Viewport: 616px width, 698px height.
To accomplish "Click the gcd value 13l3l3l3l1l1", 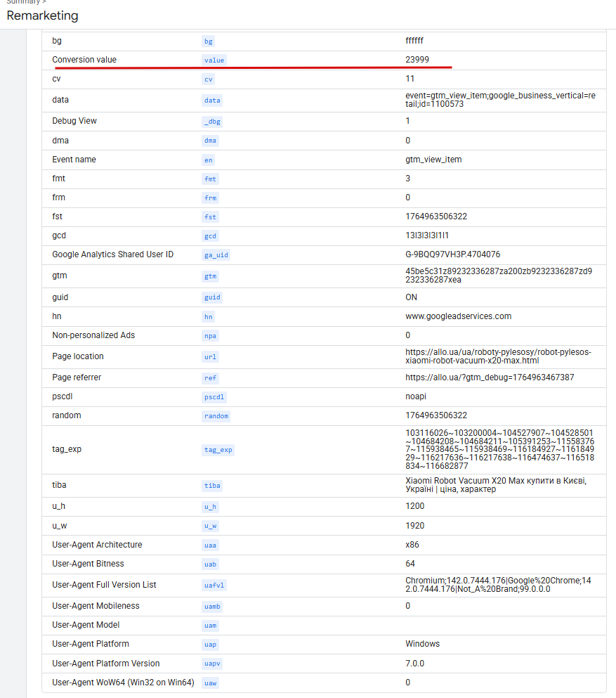I will [x=427, y=235].
